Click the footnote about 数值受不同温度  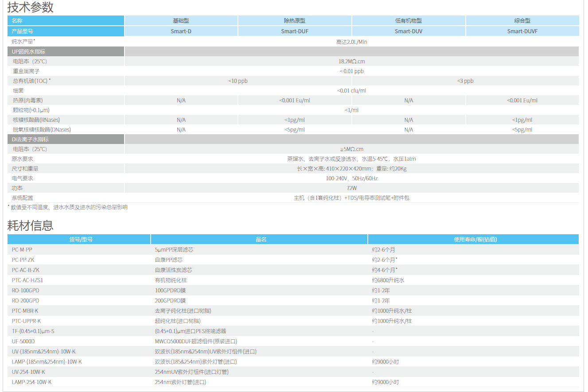click(x=68, y=207)
